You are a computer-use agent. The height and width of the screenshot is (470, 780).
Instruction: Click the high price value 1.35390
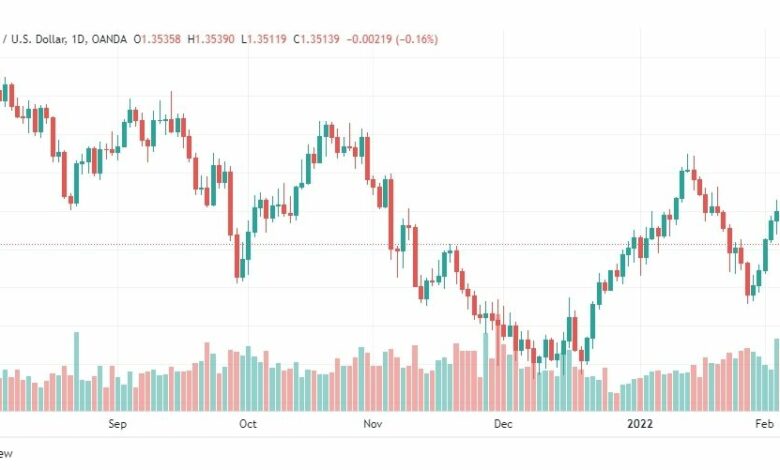point(214,39)
